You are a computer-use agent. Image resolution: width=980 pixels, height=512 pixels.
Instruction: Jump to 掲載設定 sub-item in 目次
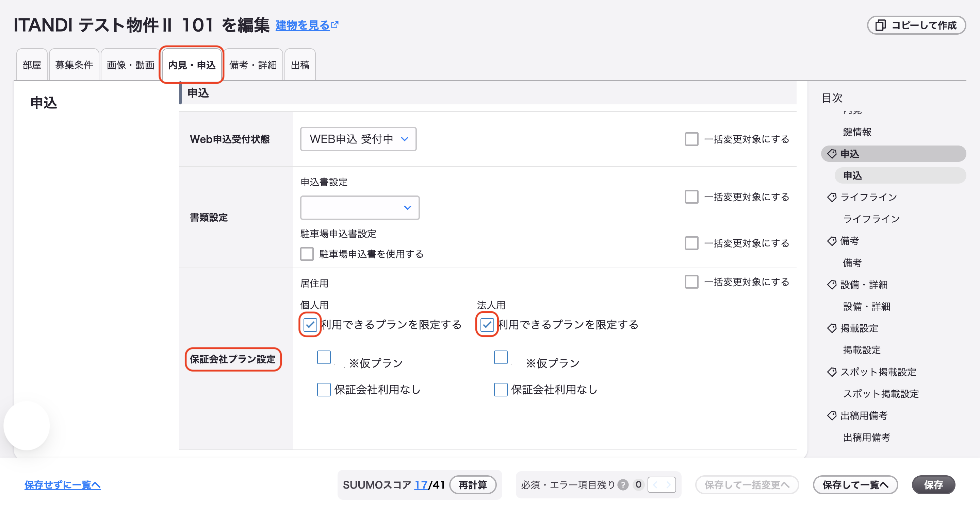pos(862,350)
